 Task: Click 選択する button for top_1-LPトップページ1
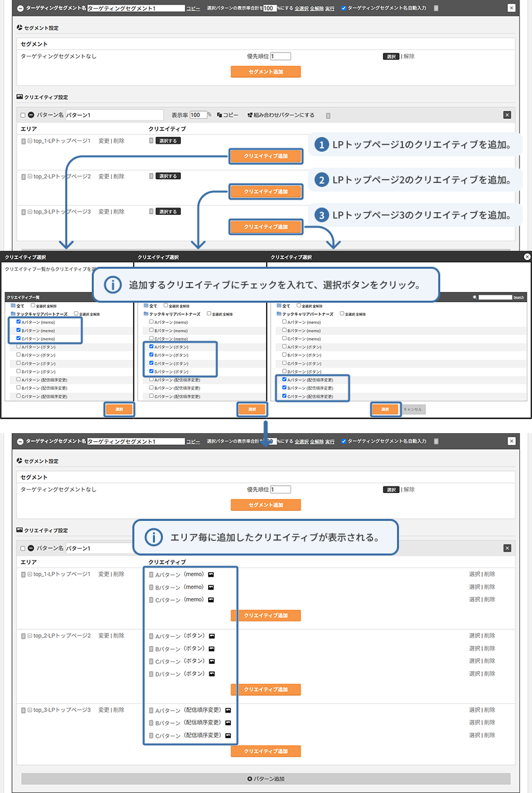(168, 140)
